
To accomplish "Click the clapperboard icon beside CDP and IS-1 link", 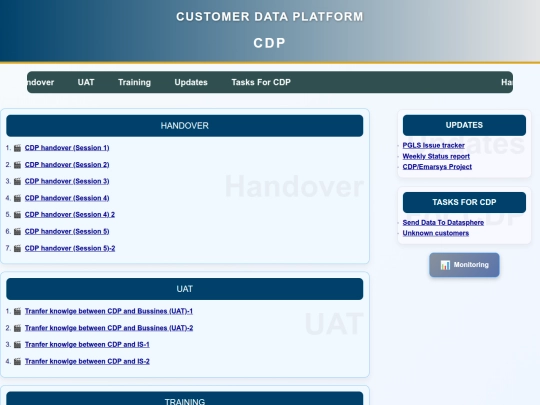I will [18, 345].
